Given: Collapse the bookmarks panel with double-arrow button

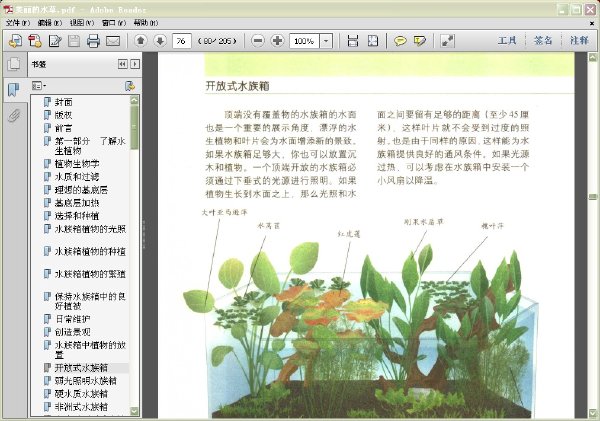Looking at the screenshot, I should pyautogui.click(x=122, y=64).
